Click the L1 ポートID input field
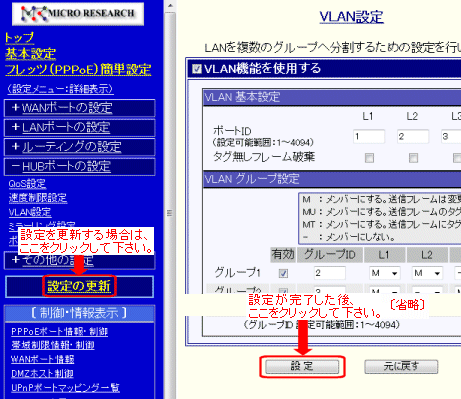This screenshot has height=399, width=461. click(369, 136)
